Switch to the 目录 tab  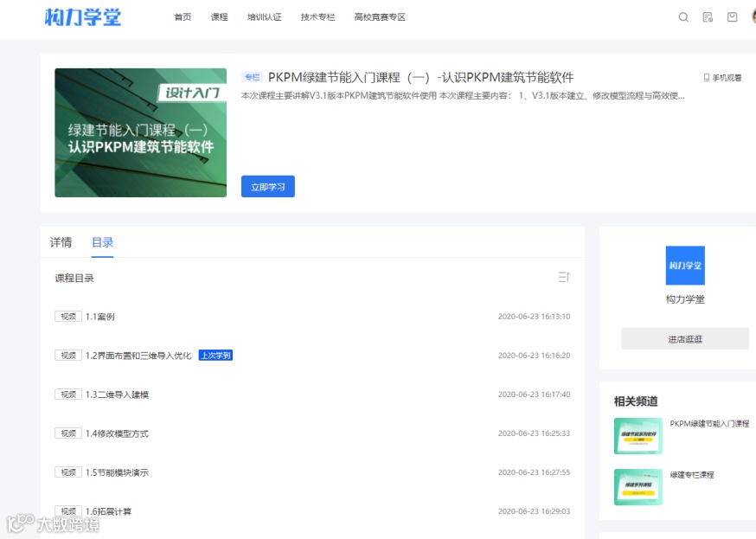tap(102, 242)
